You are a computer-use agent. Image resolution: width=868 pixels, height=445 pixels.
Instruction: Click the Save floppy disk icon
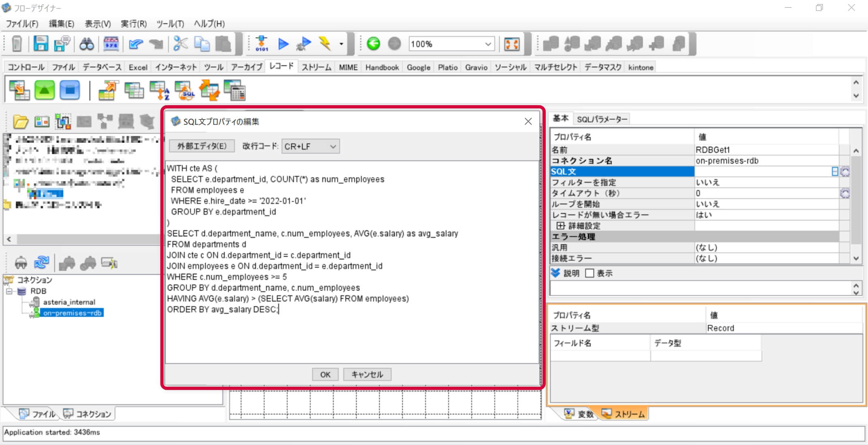[x=40, y=43]
